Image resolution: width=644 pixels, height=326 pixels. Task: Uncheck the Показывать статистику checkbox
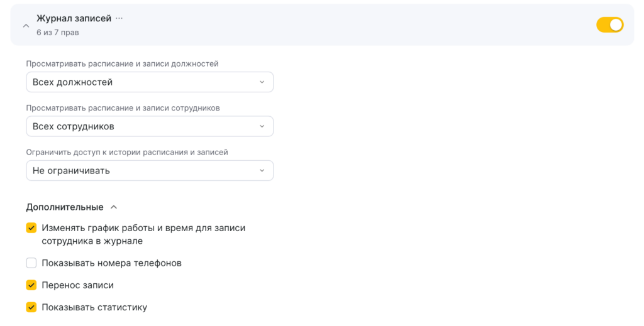31,307
